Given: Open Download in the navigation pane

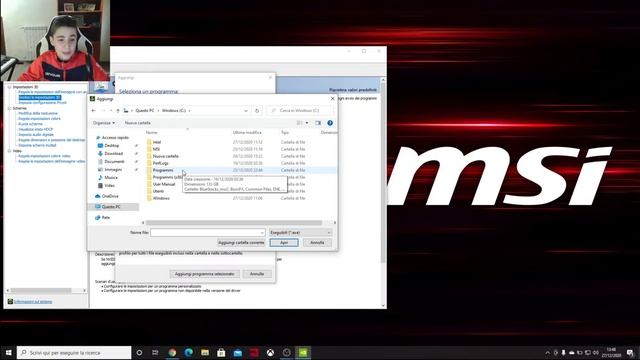Looking at the screenshot, I should tap(113, 153).
